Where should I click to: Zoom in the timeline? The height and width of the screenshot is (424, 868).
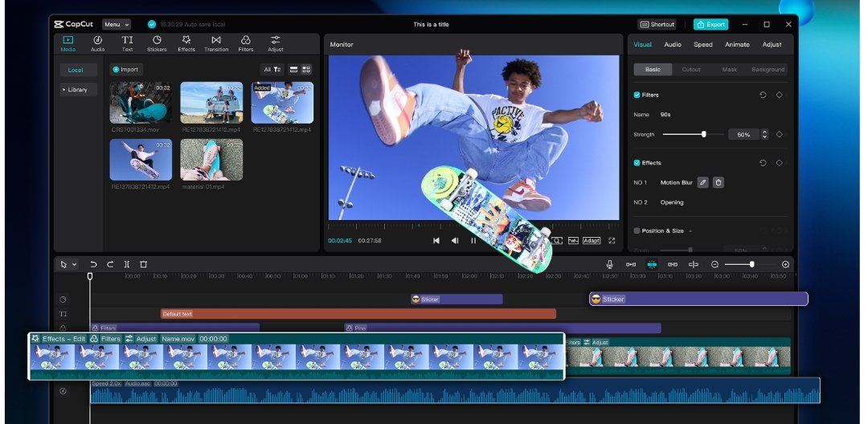pos(785,265)
